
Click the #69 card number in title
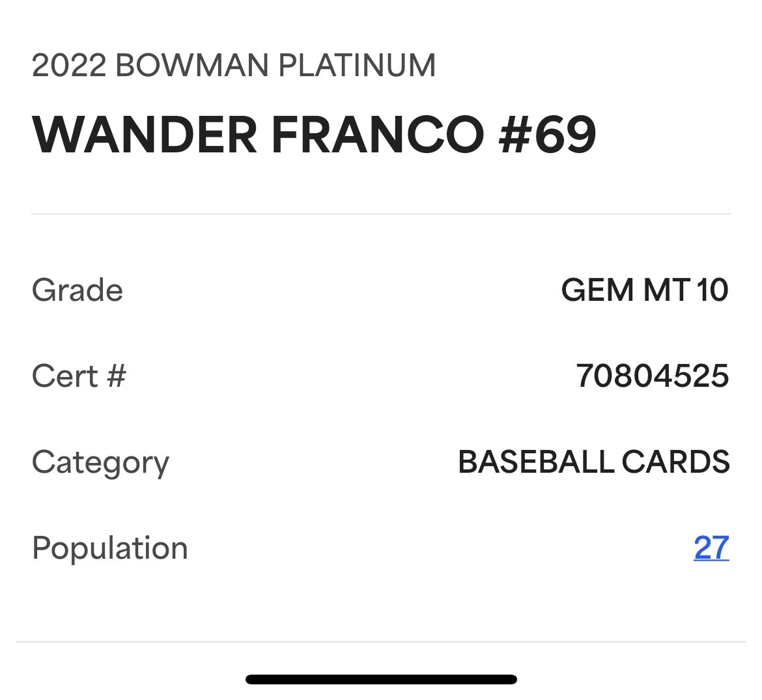pyautogui.click(x=548, y=135)
